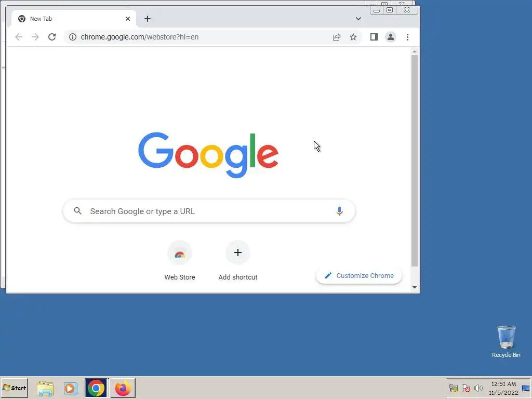The width and height of the screenshot is (532, 399).
Task: Share this page icon
Action: [x=337, y=37]
